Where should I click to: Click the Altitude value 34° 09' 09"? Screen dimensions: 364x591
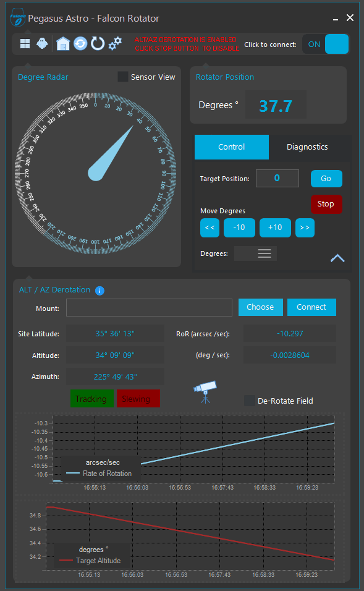click(x=116, y=355)
